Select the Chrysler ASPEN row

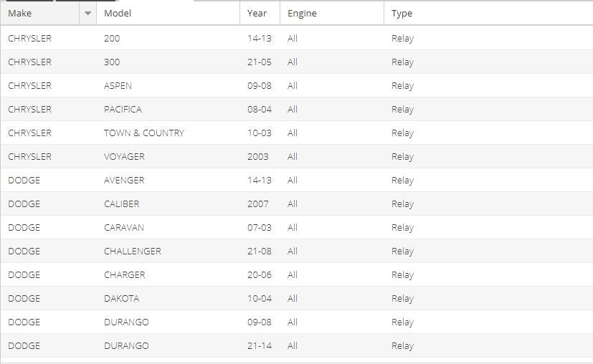tap(297, 85)
